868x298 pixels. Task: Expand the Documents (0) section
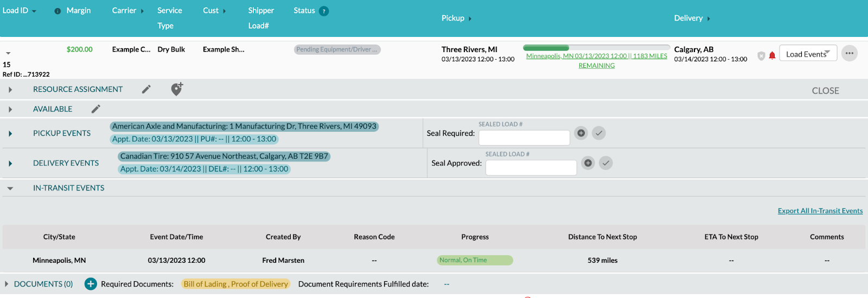tap(7, 284)
